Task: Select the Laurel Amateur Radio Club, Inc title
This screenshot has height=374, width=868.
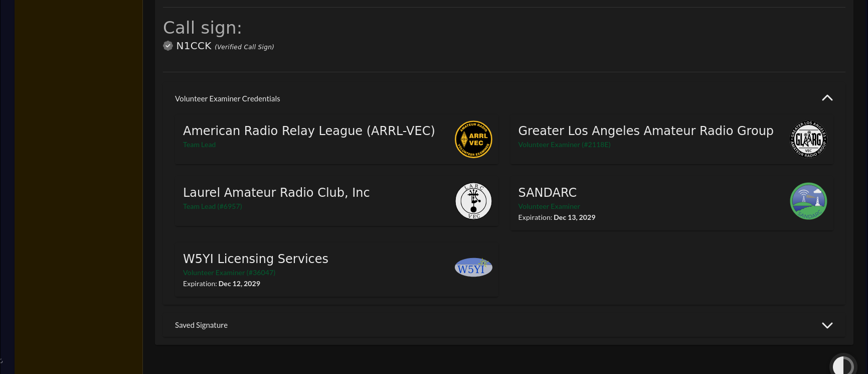Action: [276, 192]
